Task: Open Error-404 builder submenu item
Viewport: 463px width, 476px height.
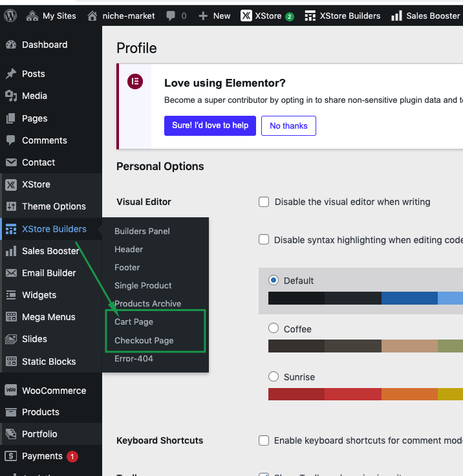Action: [x=134, y=359]
